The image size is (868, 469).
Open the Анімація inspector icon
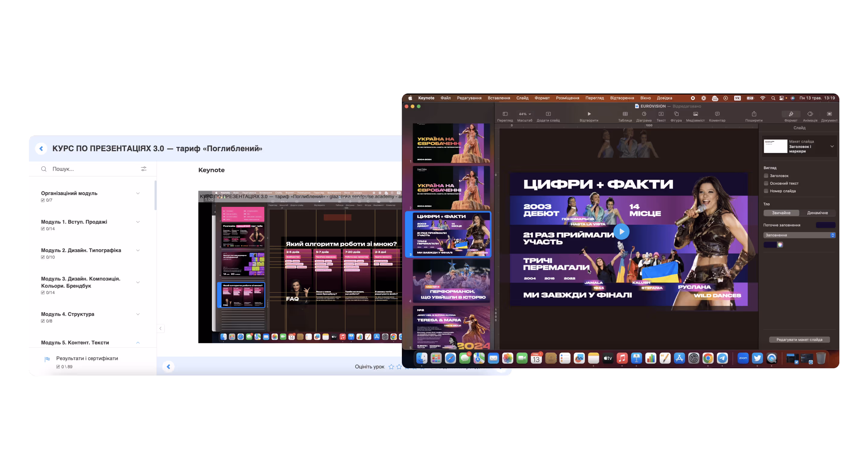click(x=810, y=114)
